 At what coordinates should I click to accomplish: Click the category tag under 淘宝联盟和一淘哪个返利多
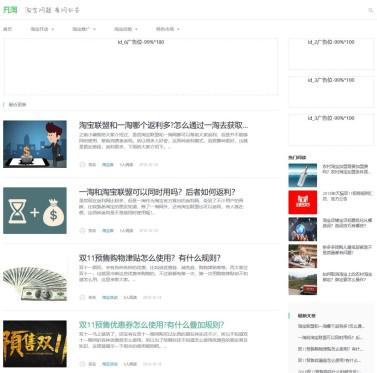pyautogui.click(x=108, y=164)
